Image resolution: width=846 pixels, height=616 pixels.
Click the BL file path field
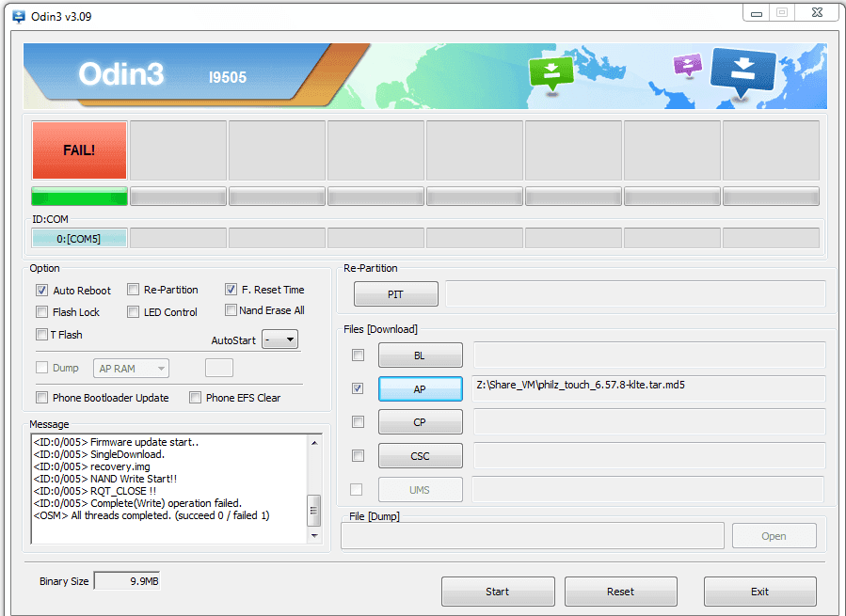649,355
